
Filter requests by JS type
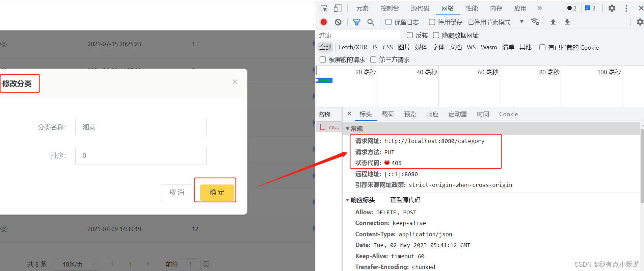[375, 47]
